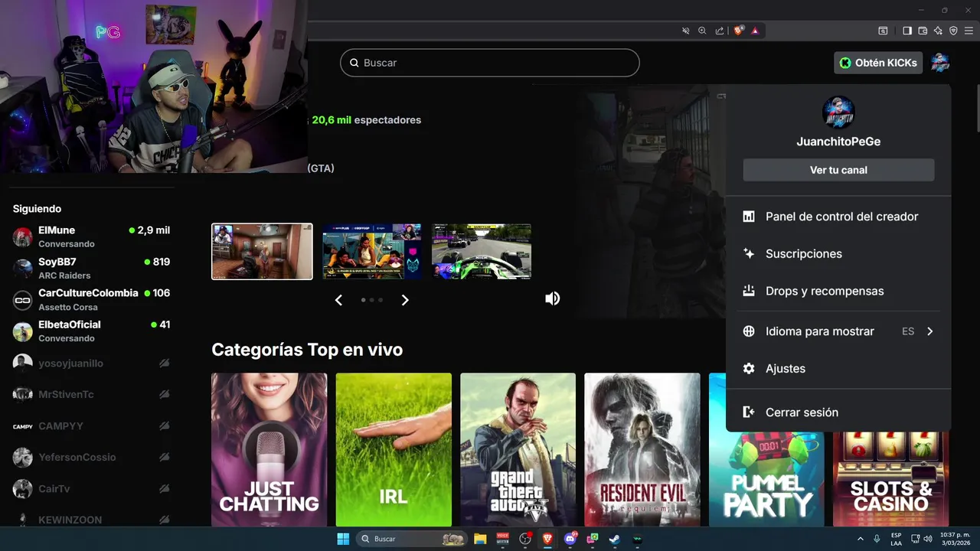Open Steam from the taskbar
The image size is (980, 551).
[x=615, y=539]
